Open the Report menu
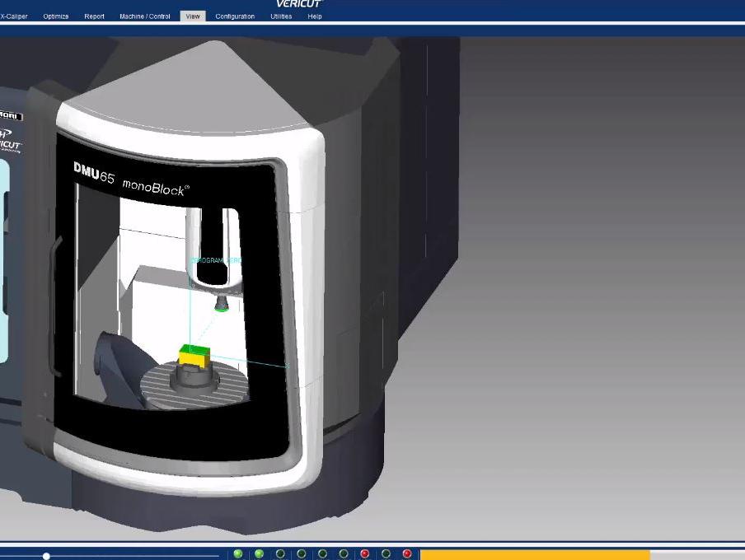 pos(94,16)
